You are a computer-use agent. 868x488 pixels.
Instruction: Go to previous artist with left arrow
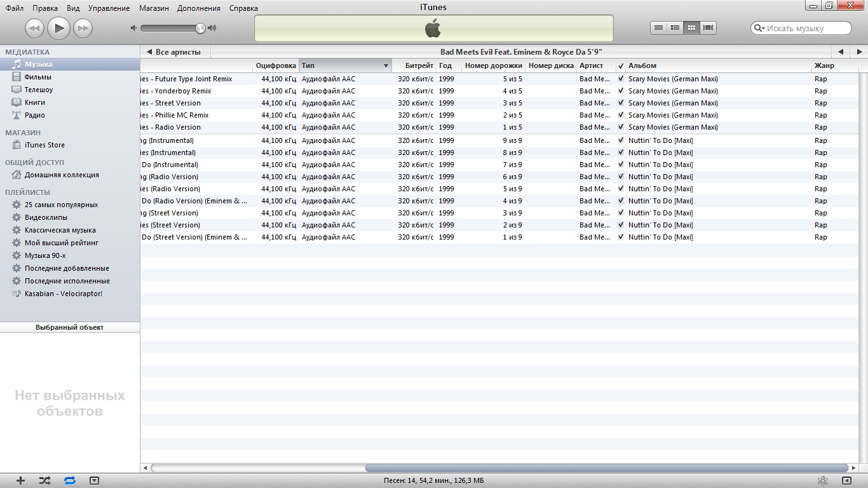click(x=841, y=52)
